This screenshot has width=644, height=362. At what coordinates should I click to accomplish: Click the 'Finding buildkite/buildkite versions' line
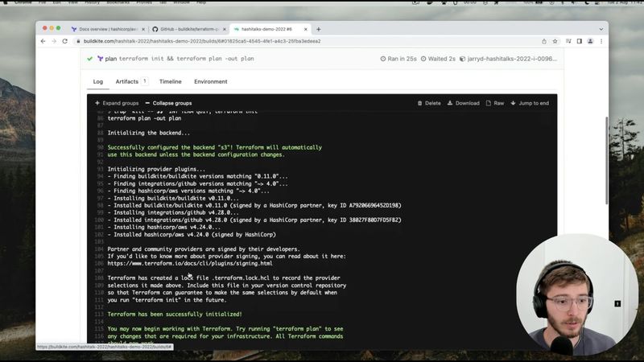click(197, 176)
